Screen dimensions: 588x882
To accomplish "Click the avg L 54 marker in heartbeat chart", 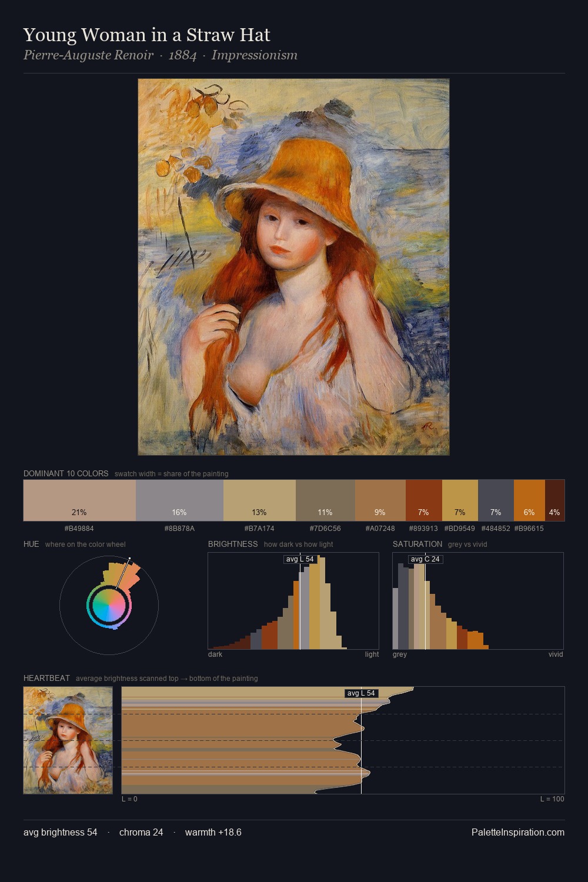I will pos(361,693).
